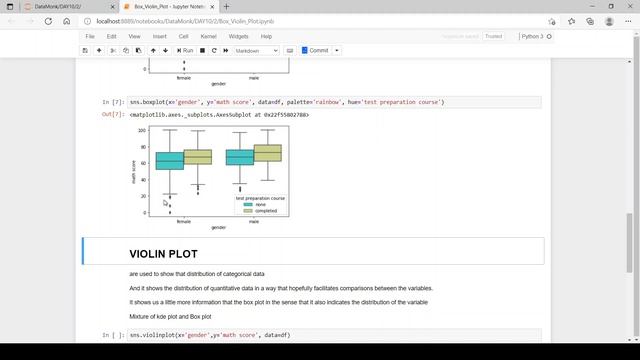Move selected cell up with the arrow icon
The image size is (640, 360).
(153, 51)
